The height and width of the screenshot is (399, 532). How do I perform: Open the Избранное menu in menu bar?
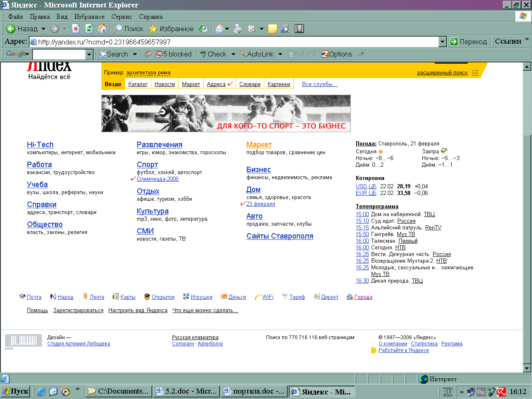tap(89, 17)
